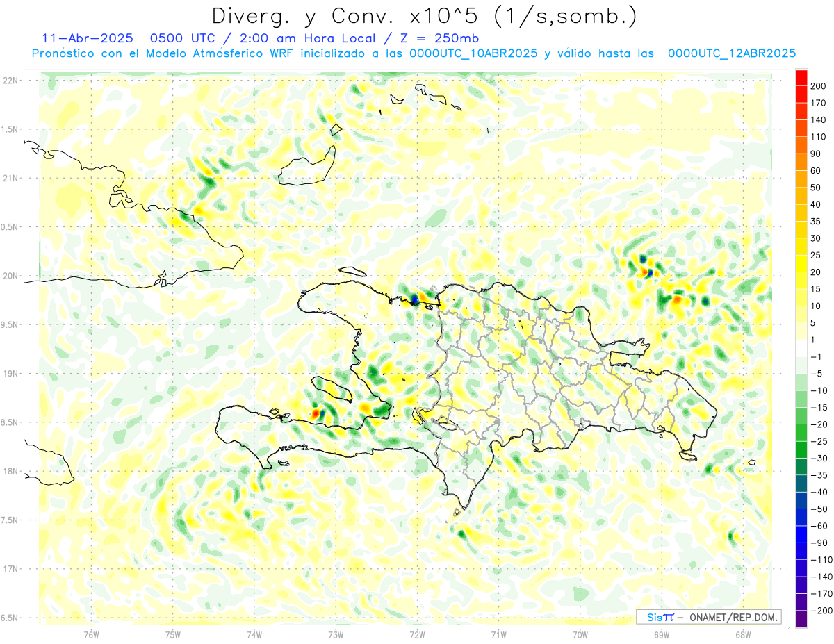Viewport: 834px width, 644px height.
Task: Click the '75W' longitude label
Action: (x=173, y=634)
